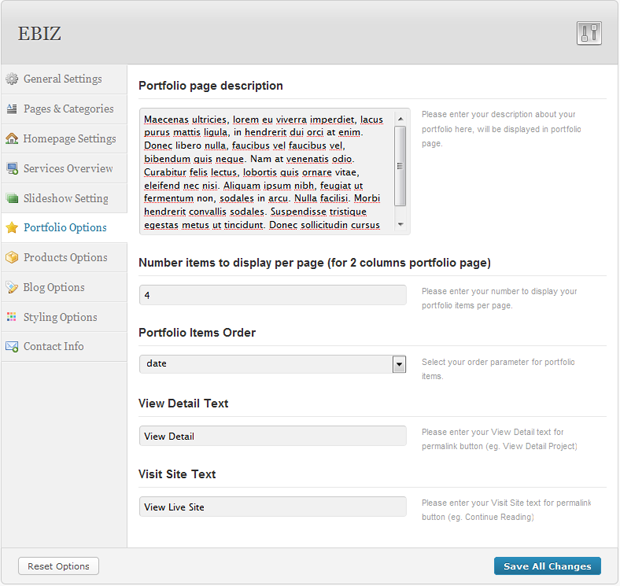
Task: Click the gear icon beside General Settings
Action: tap(12, 79)
